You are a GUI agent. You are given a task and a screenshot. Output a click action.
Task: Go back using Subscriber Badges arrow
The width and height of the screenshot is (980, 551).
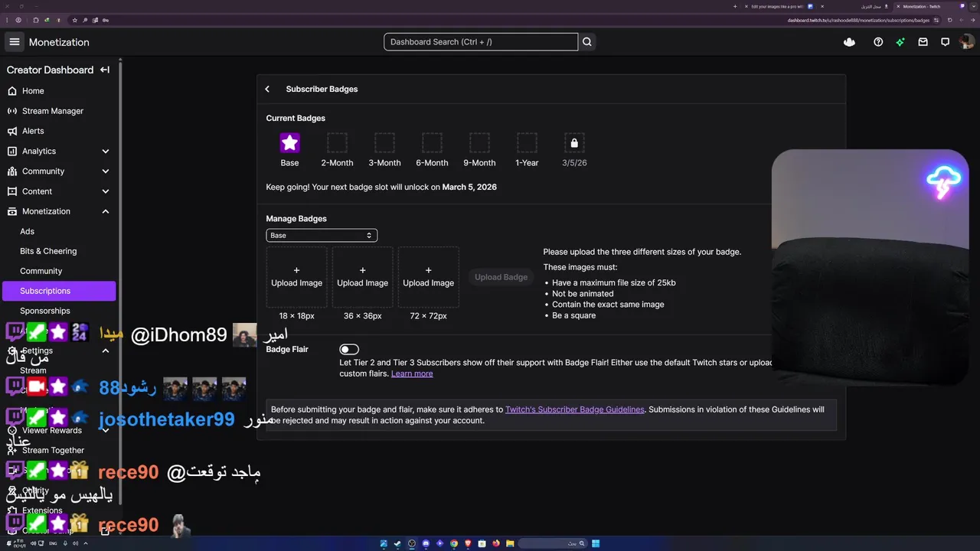pos(267,89)
